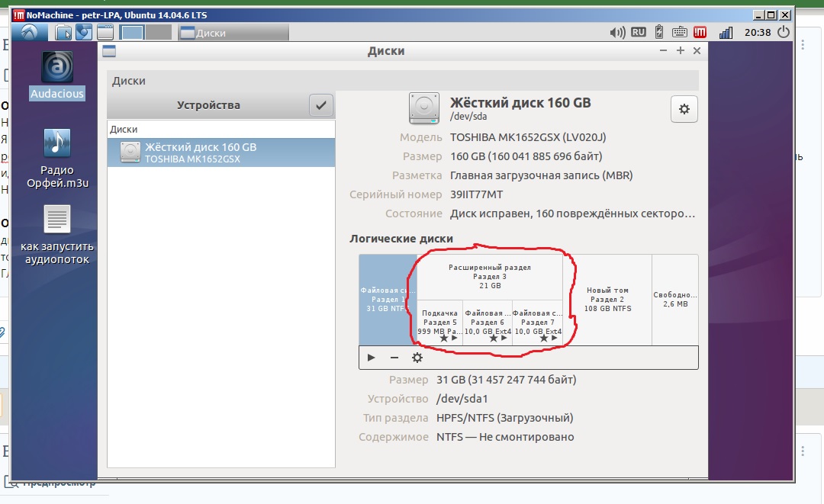Screen dimensions: 824x504
Task: Click the serial number 39IIT77MT
Action: 476,194
